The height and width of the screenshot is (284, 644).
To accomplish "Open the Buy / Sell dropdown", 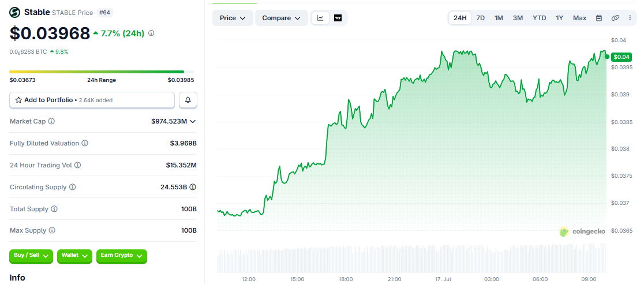I will click(31, 256).
